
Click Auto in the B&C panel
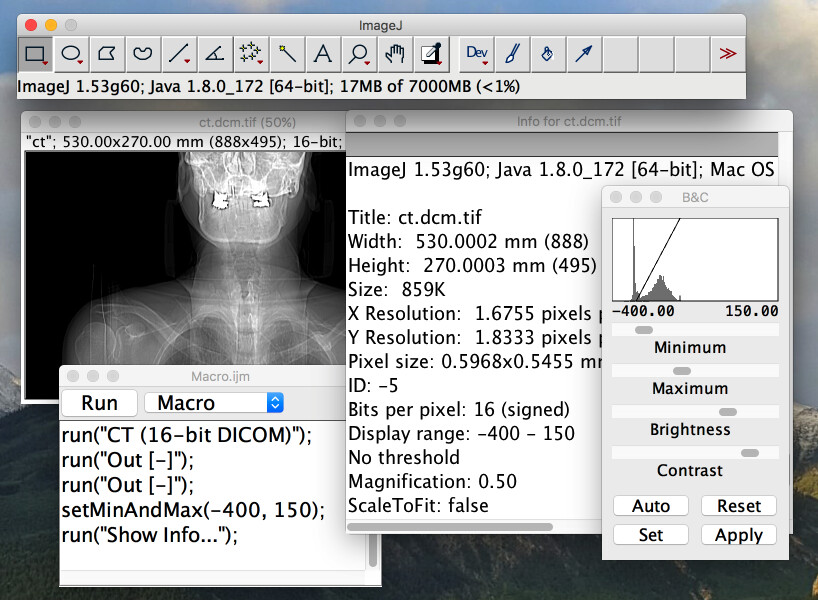point(650,505)
